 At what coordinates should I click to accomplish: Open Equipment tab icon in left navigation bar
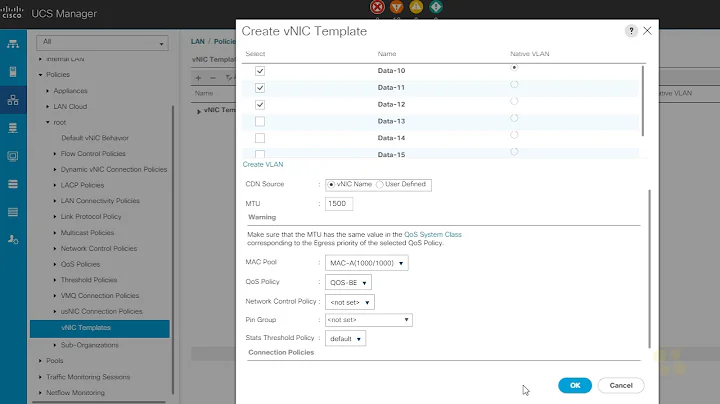(x=13, y=45)
